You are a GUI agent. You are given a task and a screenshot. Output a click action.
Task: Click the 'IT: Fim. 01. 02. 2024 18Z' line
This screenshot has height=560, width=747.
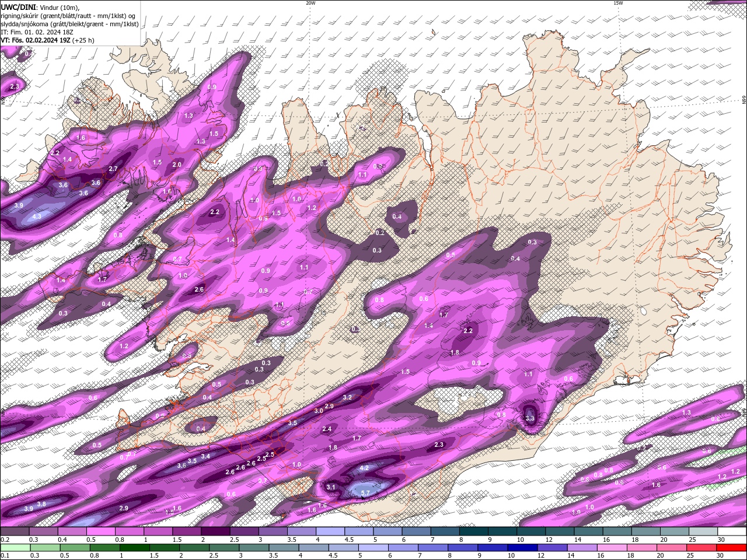click(x=36, y=32)
